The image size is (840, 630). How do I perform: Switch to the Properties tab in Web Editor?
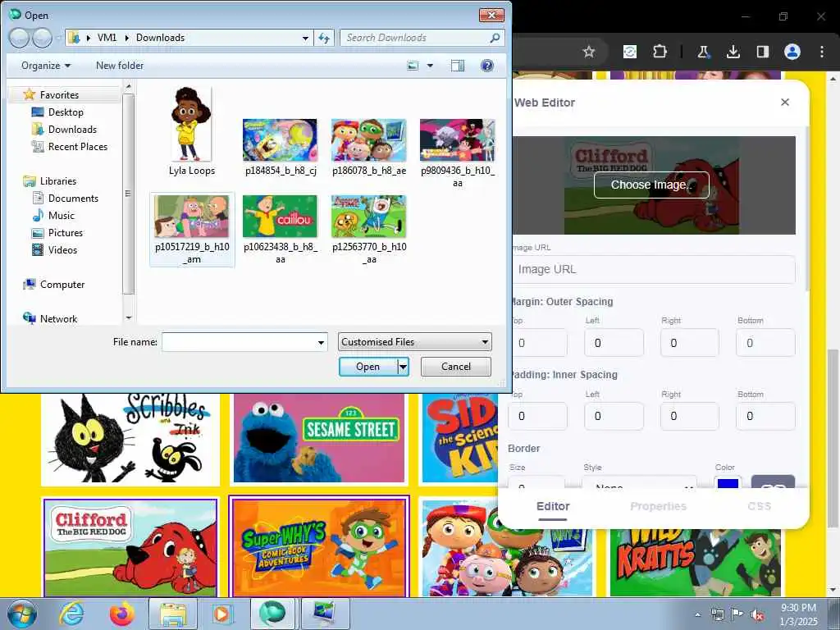(x=658, y=506)
